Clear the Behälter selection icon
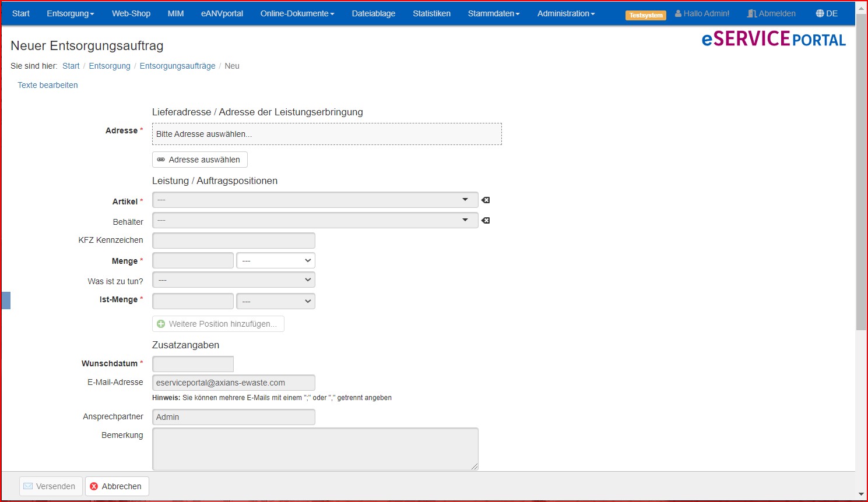Screen dimensions: 868x502 tap(486, 221)
